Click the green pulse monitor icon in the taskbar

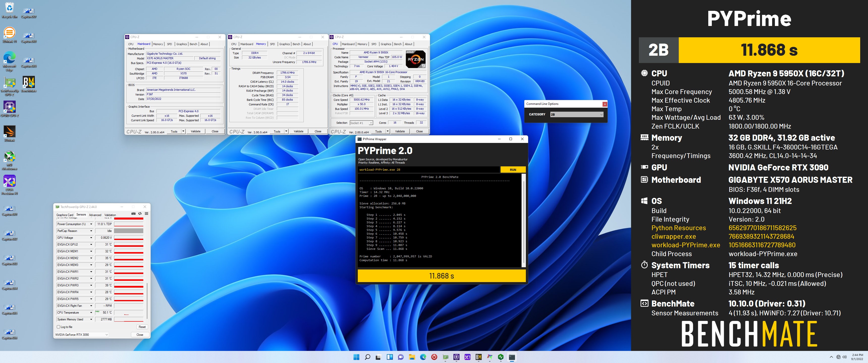pos(501,357)
